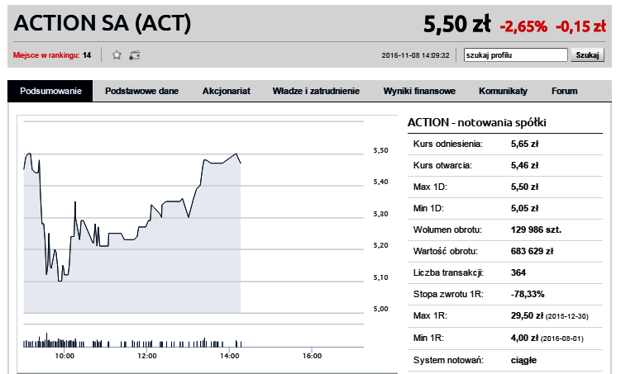
Task: Click the Min 1D value 5,05 zł
Action: click(x=524, y=208)
